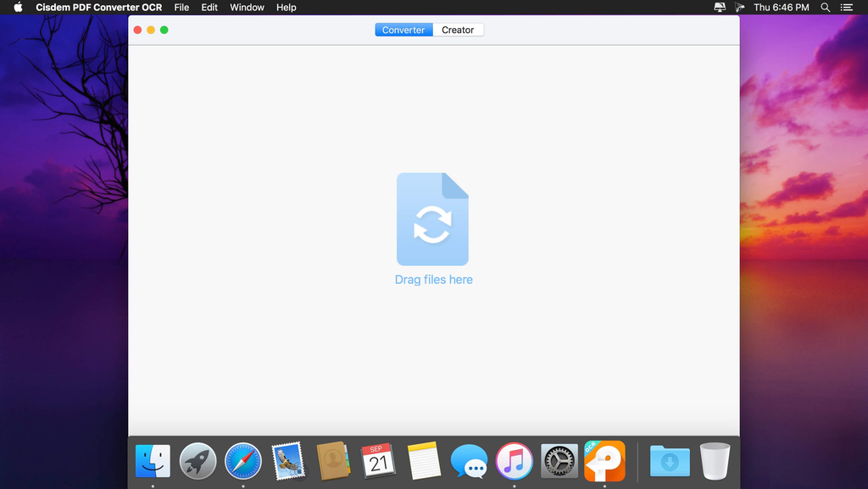Screen dimensions: 868x489
Task: Open the File menu
Action: pos(181,8)
